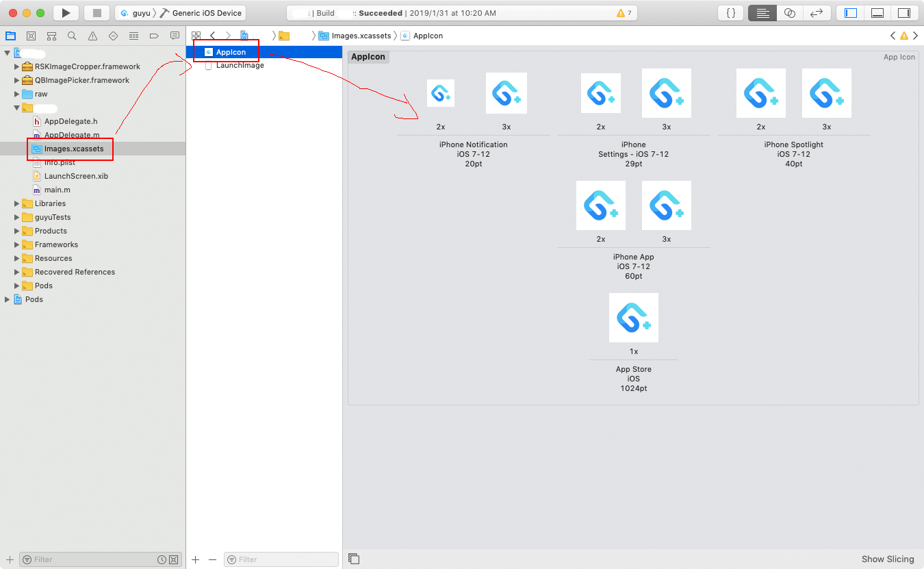
Task: Open the Test navigator diamond icon
Action: pyautogui.click(x=113, y=36)
